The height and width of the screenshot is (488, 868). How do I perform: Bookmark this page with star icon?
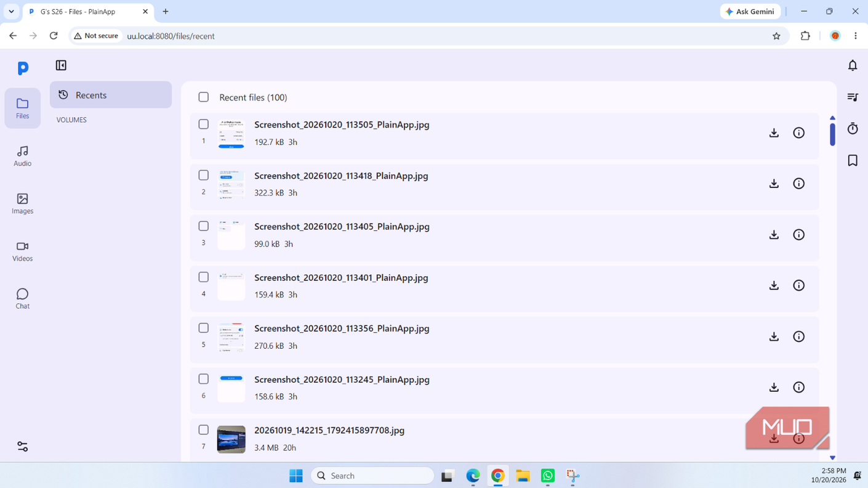[776, 36]
